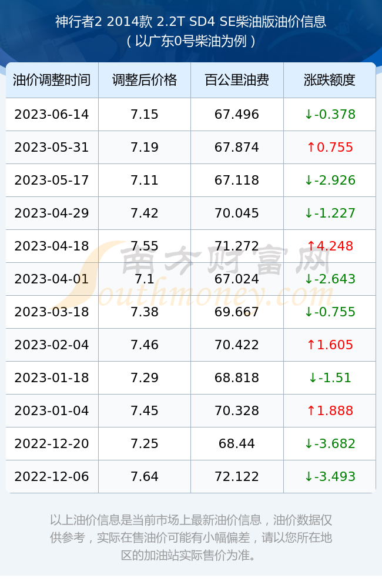This screenshot has width=382, height=588.
Task: Click the 百公里油费 column header
Action: point(237,80)
